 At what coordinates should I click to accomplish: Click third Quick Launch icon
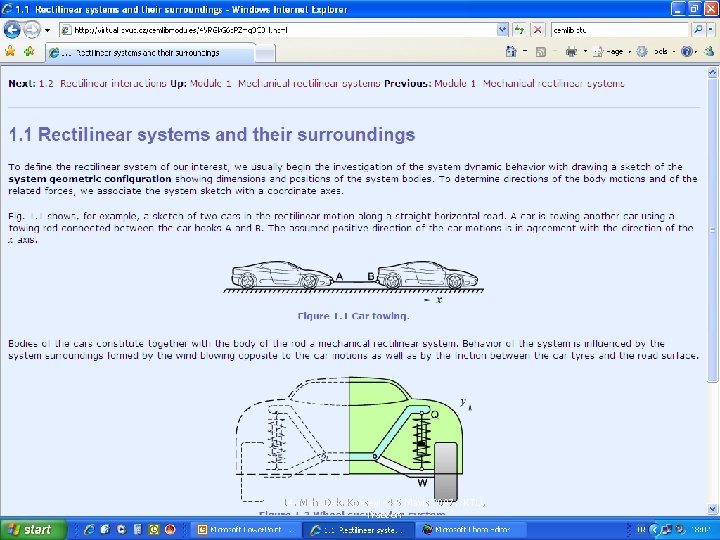(x=122, y=529)
